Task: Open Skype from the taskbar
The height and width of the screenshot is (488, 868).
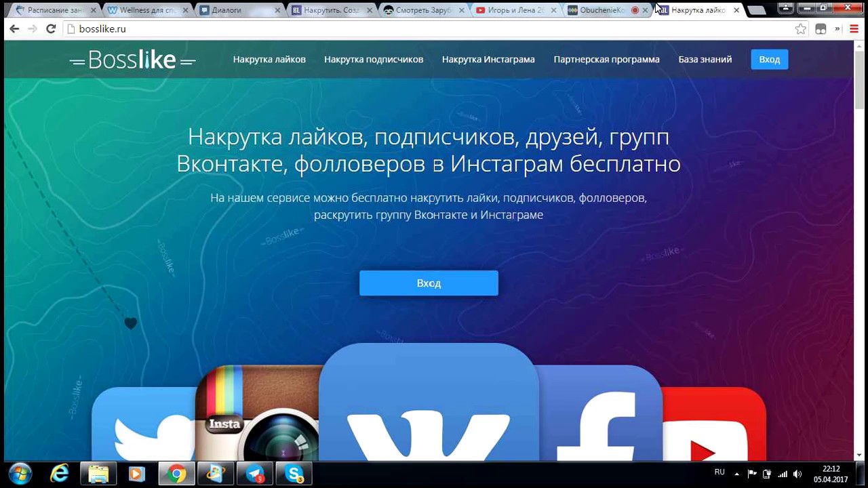Action: pos(294,474)
